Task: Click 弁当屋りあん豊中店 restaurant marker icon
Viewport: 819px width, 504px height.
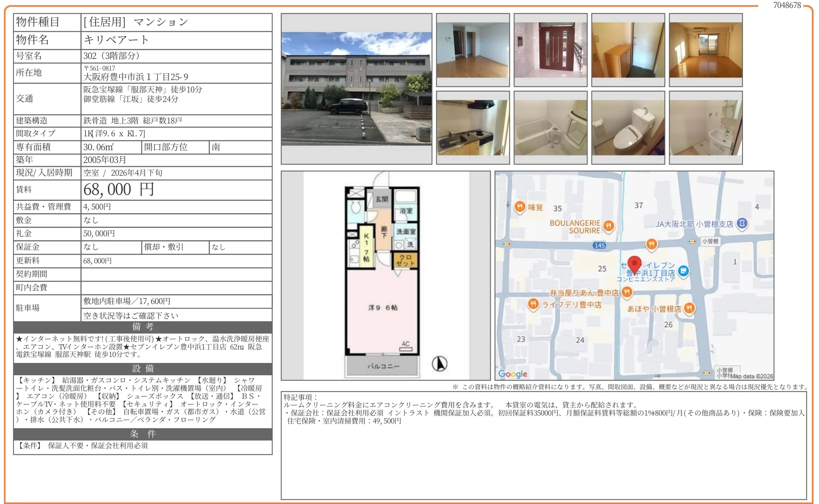Action: (627, 292)
